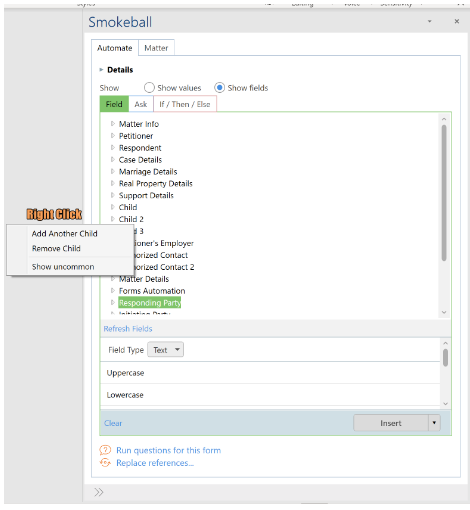Open the Field Type dropdown
The width and height of the screenshot is (470, 510).
coord(165,350)
